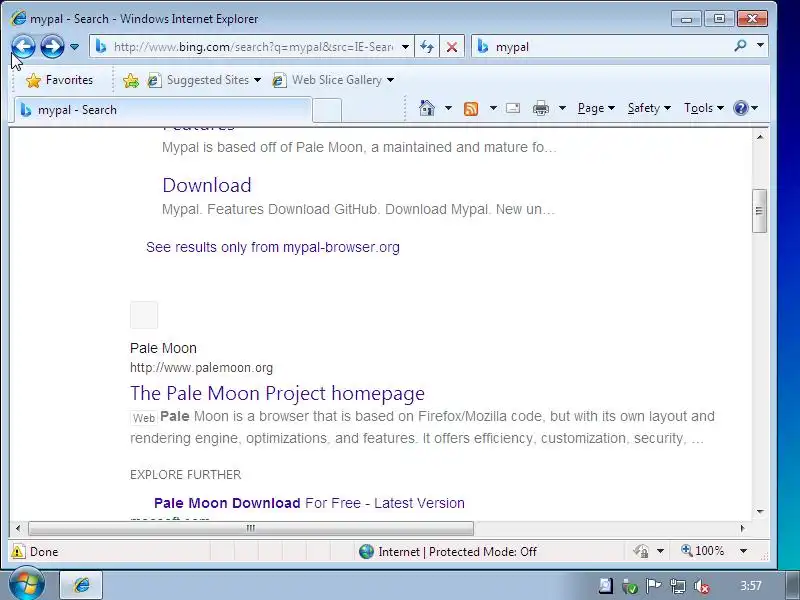Viewport: 800px width, 600px height.
Task: Open the Tools menu
Action: coord(704,108)
